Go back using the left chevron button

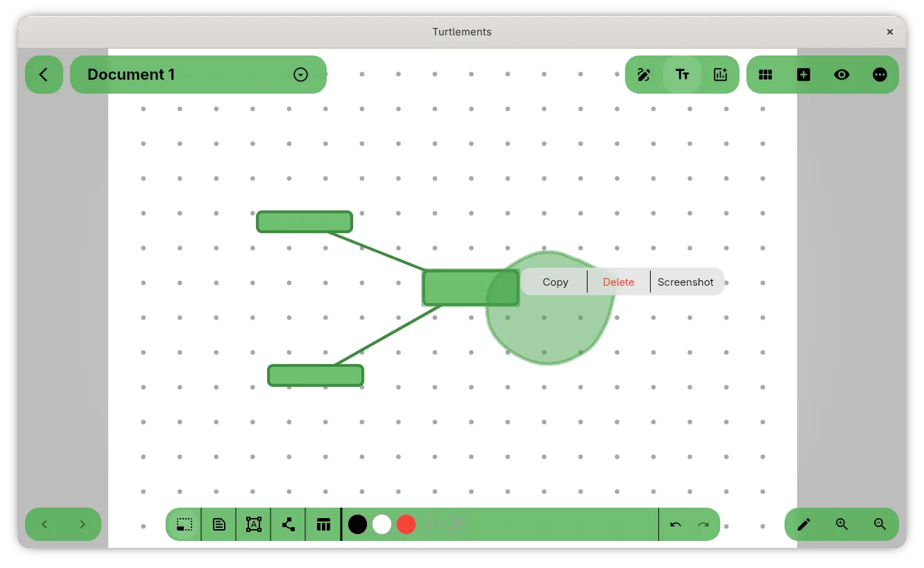[x=44, y=74]
